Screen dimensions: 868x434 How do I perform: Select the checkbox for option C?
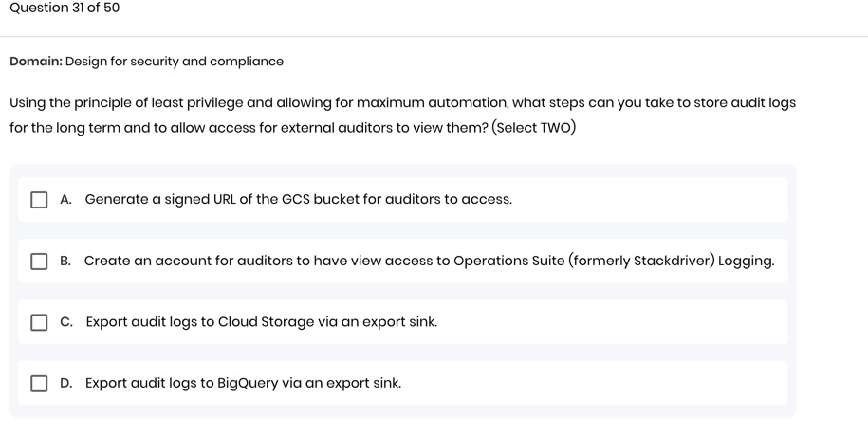point(39,322)
